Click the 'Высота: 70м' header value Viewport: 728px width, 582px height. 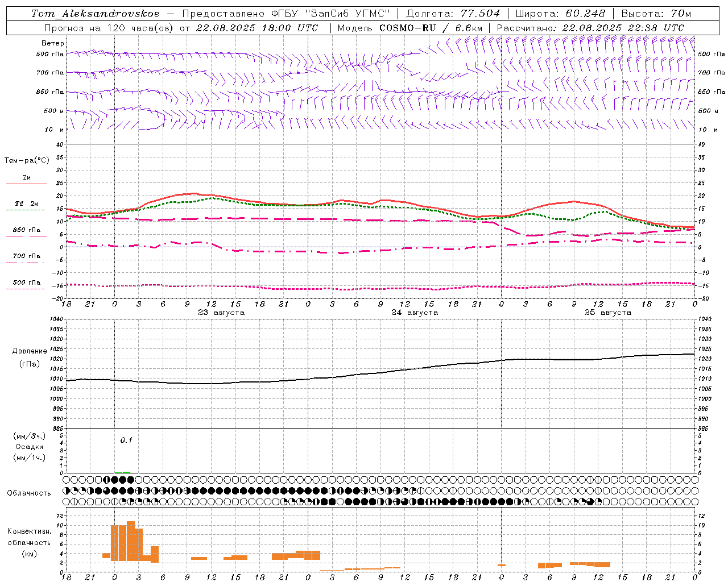[656, 14]
